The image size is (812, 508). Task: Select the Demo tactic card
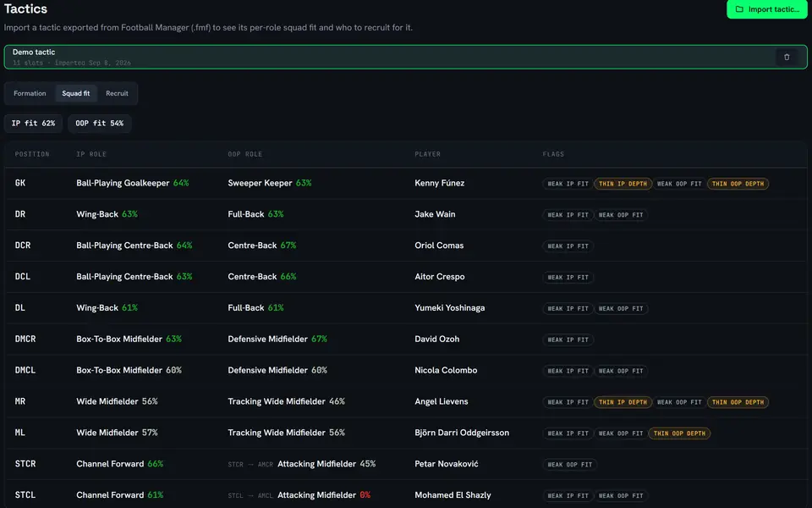coord(405,57)
